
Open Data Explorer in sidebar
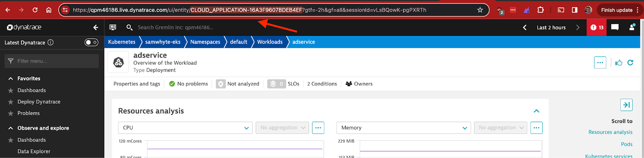pyautogui.click(x=34, y=152)
